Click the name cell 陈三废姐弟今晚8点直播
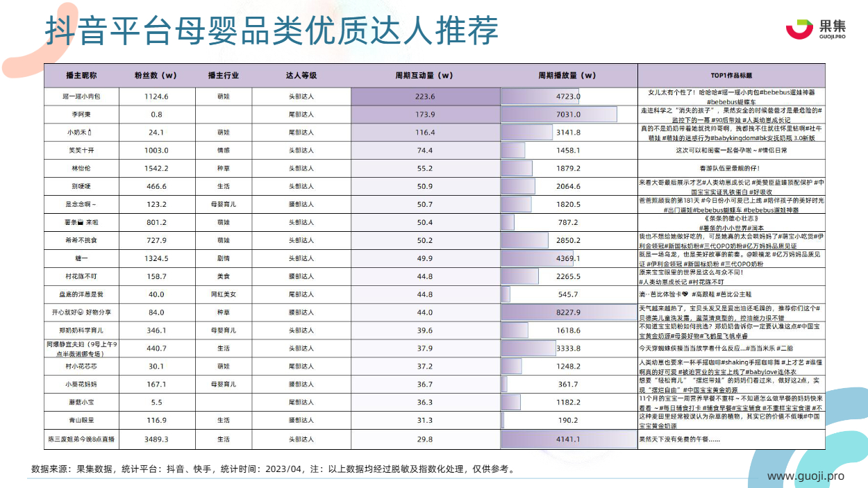Viewport: 868px width, 488px height. [81, 440]
